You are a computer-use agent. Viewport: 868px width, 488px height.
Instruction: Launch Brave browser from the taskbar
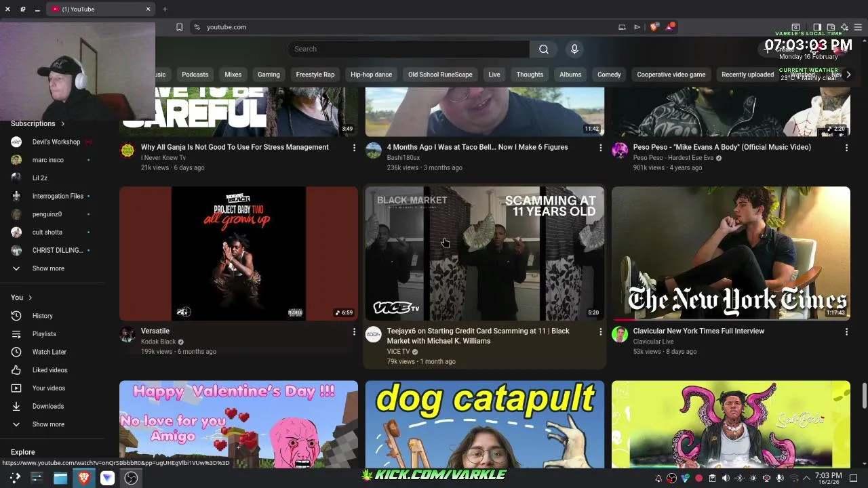(84, 478)
